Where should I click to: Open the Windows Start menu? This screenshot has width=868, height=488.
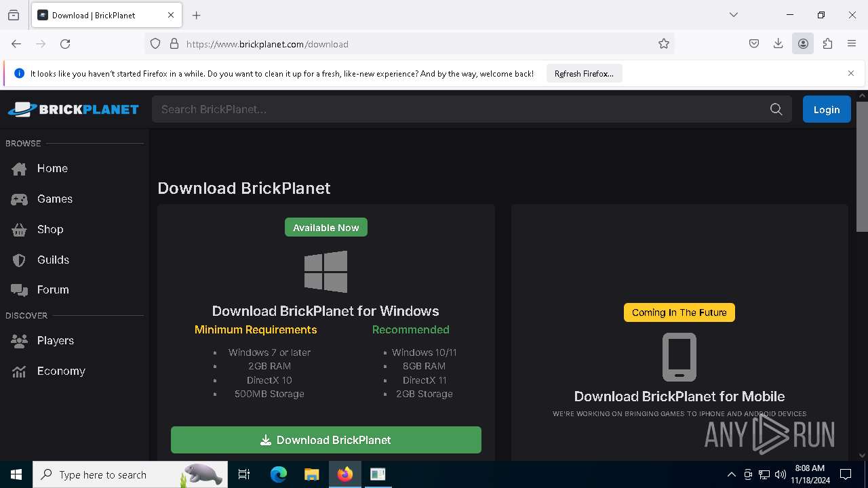[16, 474]
